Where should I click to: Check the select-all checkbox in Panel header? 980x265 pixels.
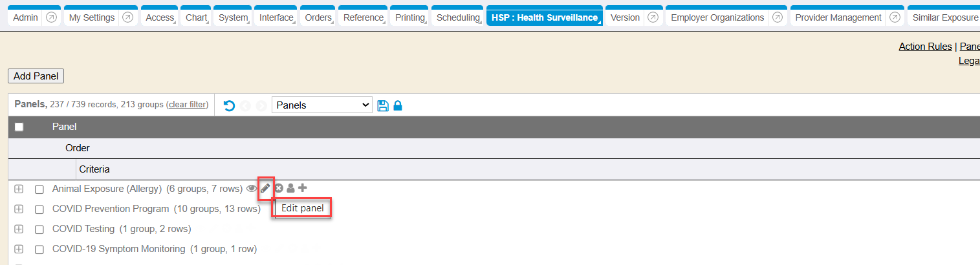click(x=19, y=127)
